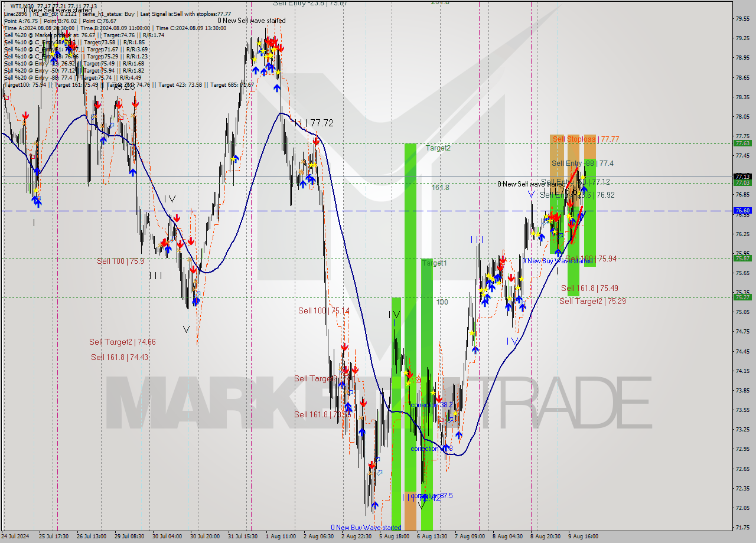Click the 'Sell Target2 | 74.66' label
Screen dimensions: 756x543
[122, 342]
